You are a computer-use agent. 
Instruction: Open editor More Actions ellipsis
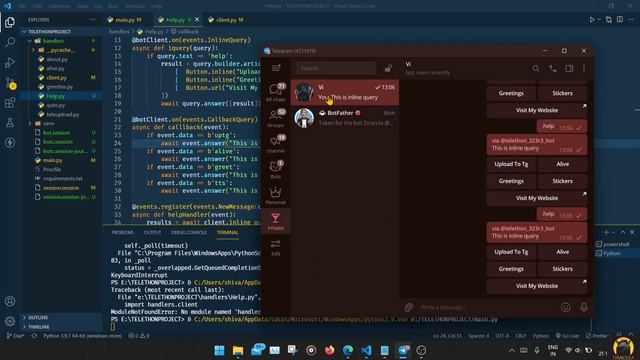[631, 20]
